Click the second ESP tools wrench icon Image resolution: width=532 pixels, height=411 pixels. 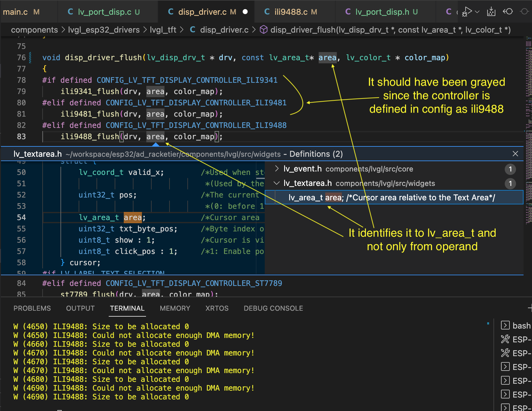click(x=505, y=353)
